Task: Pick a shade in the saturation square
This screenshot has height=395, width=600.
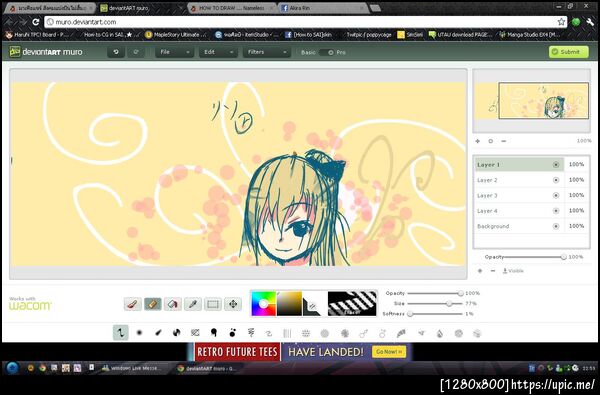Action: click(289, 304)
